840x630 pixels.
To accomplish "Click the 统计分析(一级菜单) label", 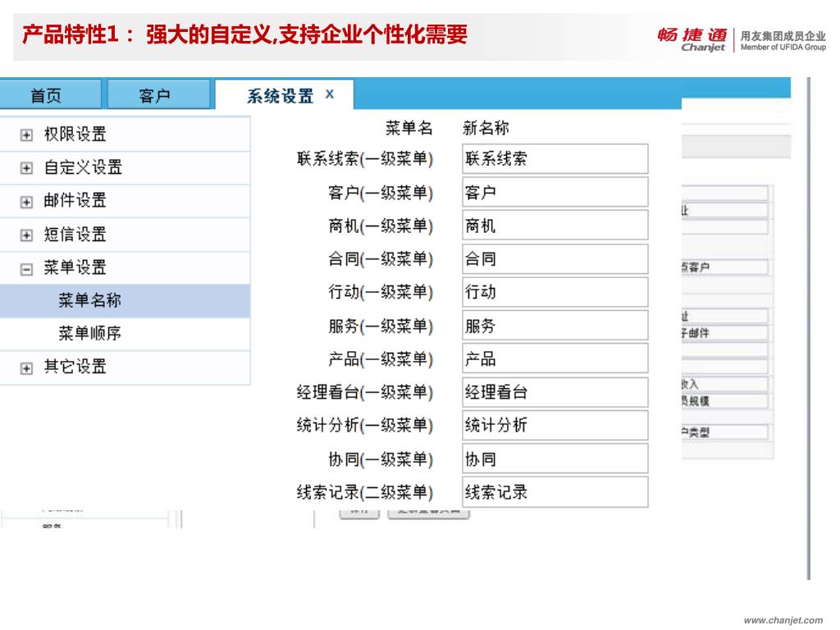I will [x=365, y=426].
